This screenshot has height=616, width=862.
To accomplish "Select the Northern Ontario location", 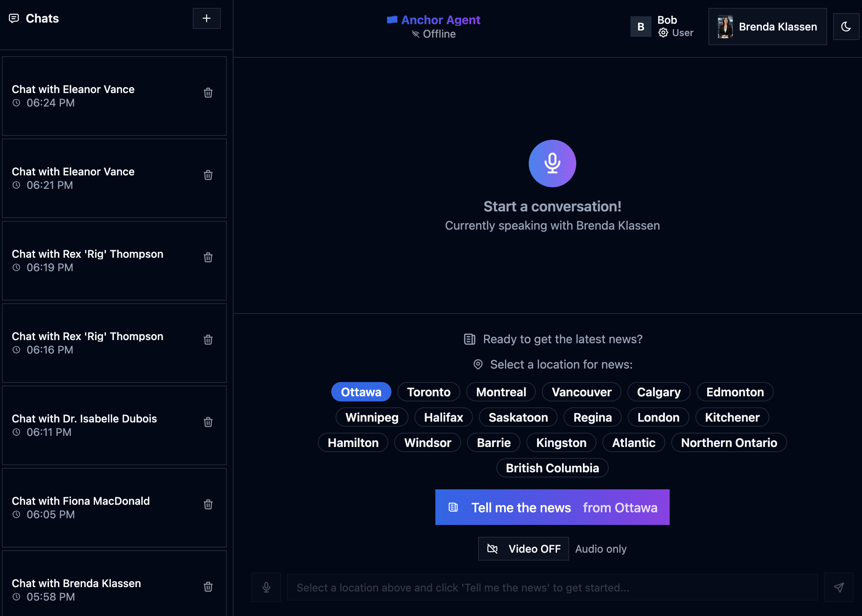I will (x=729, y=443).
